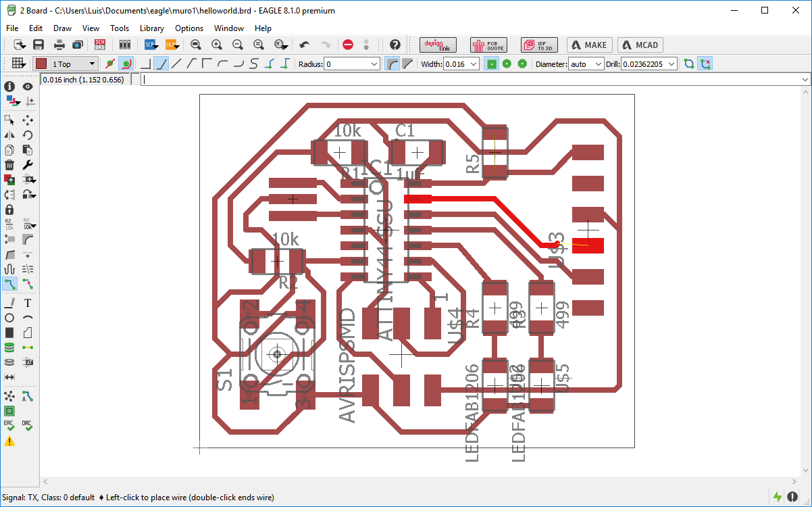812x507 pixels.
Task: Click the Zoom to fit icon
Action: tap(196, 45)
